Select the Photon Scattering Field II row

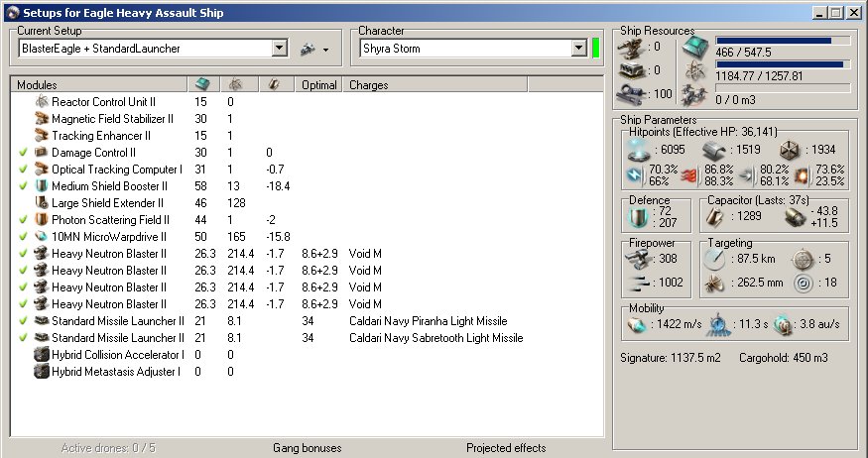point(307,220)
